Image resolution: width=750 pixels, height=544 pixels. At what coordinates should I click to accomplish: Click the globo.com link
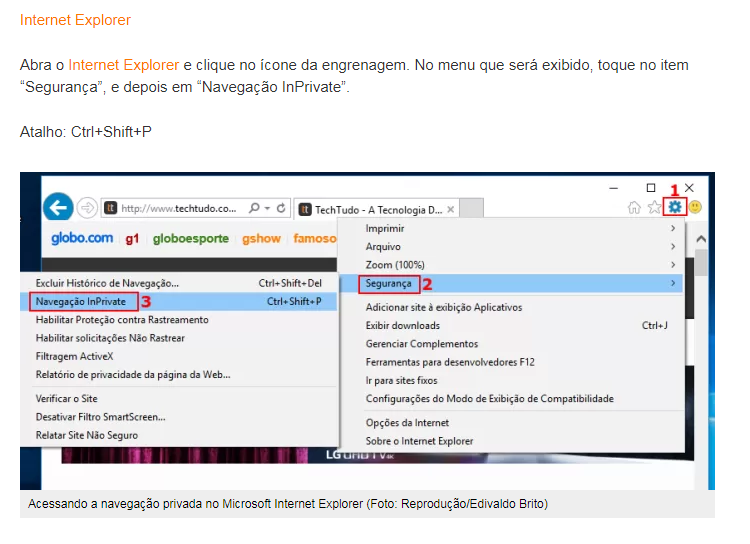point(82,238)
